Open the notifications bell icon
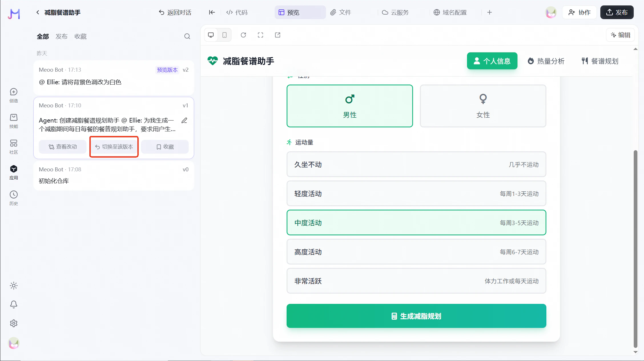This screenshot has width=644, height=361. pos(14,304)
